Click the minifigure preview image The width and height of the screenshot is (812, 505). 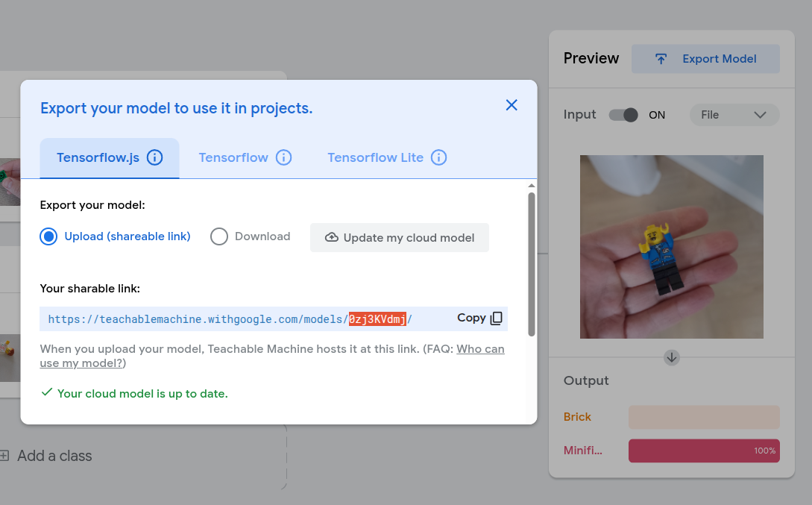tap(671, 246)
